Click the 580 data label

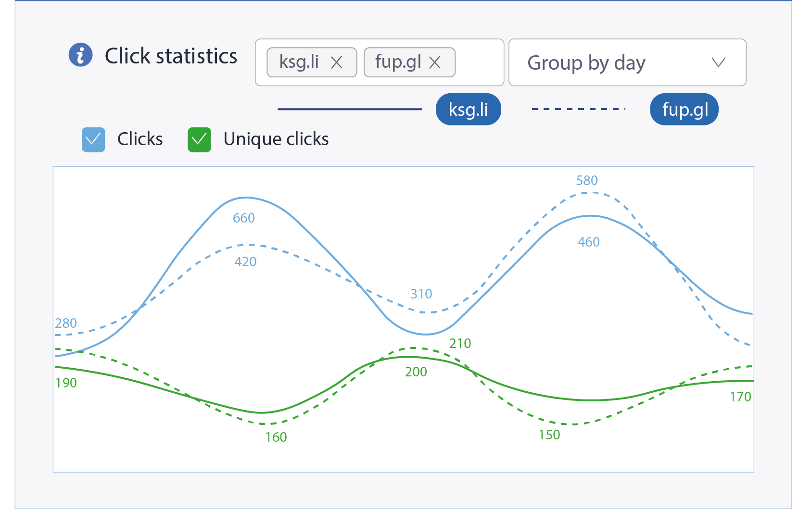point(587,181)
